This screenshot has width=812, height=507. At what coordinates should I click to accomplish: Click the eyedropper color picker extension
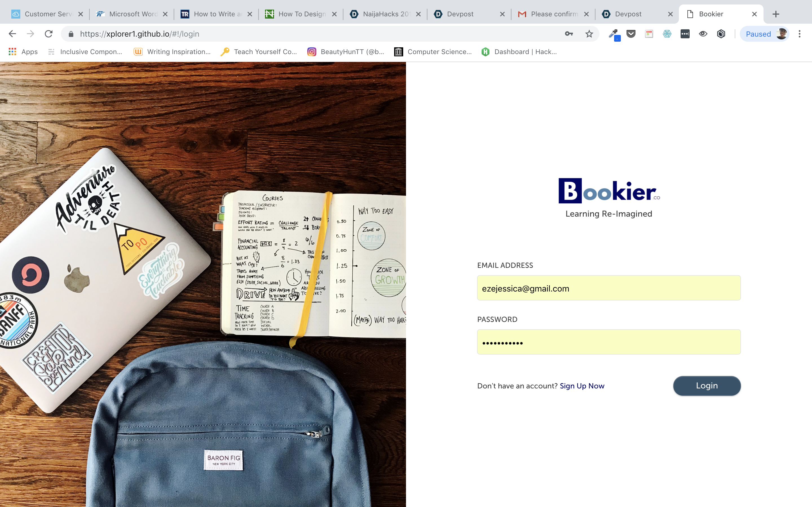coord(613,34)
